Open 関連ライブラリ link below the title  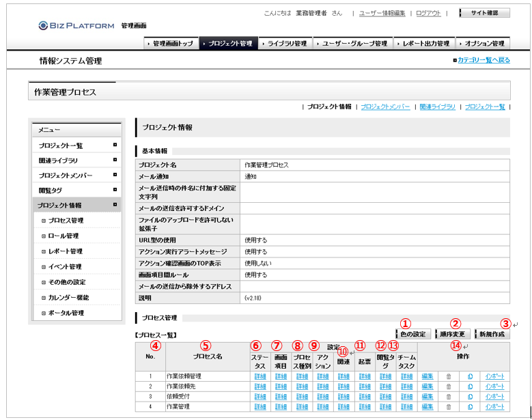[437, 107]
